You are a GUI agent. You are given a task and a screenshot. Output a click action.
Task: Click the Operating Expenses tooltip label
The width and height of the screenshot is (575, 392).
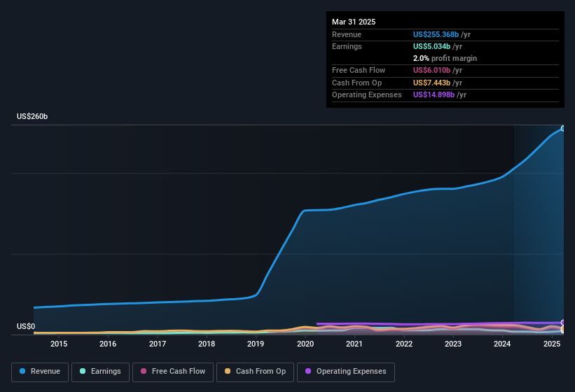tap(367, 95)
